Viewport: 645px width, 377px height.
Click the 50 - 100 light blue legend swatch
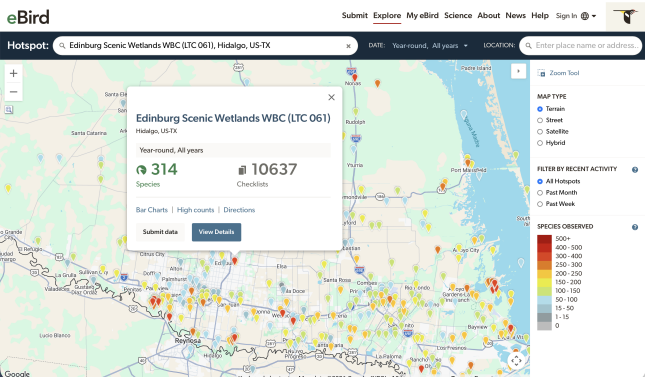(x=544, y=300)
